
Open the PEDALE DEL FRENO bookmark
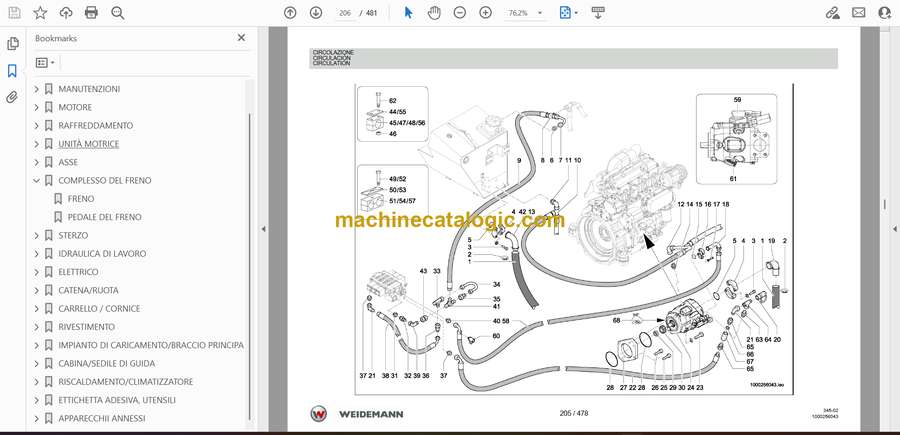[x=104, y=217]
